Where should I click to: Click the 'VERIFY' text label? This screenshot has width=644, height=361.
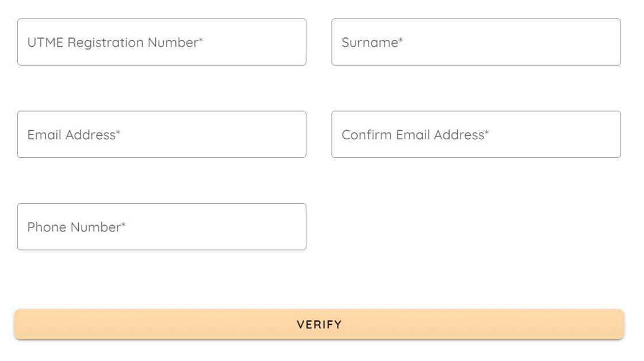pyautogui.click(x=319, y=324)
